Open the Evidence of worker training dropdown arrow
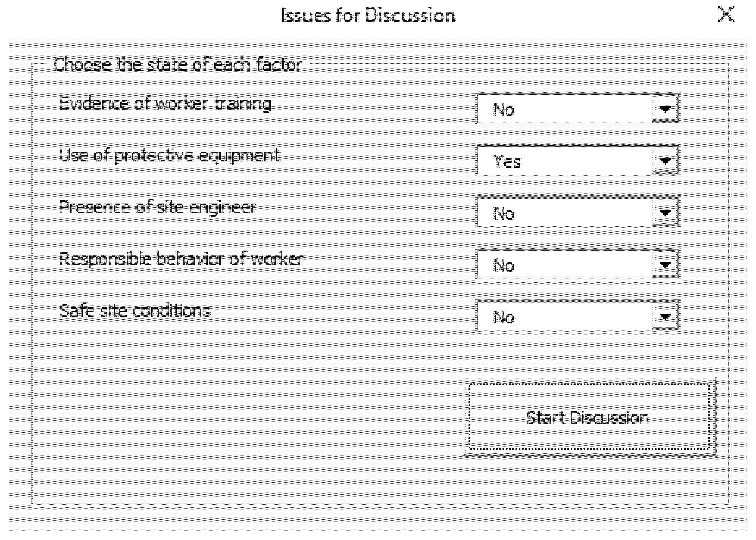The height and width of the screenshot is (540, 756). [x=665, y=109]
